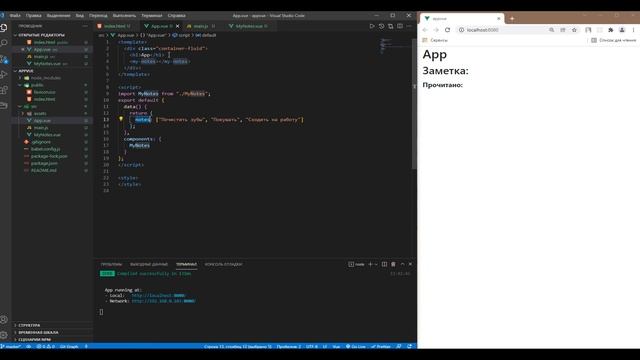Click the lightbulb quick fix on line 13

coord(121,119)
